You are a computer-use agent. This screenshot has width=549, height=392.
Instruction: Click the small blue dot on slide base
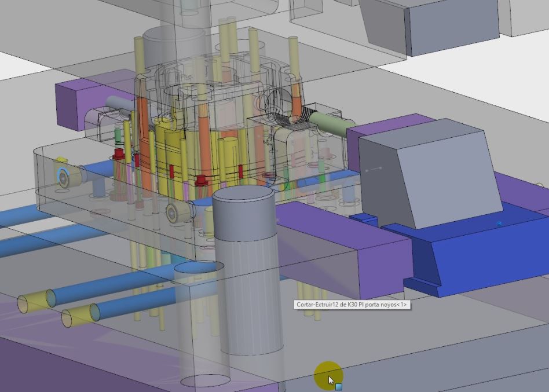point(499,223)
